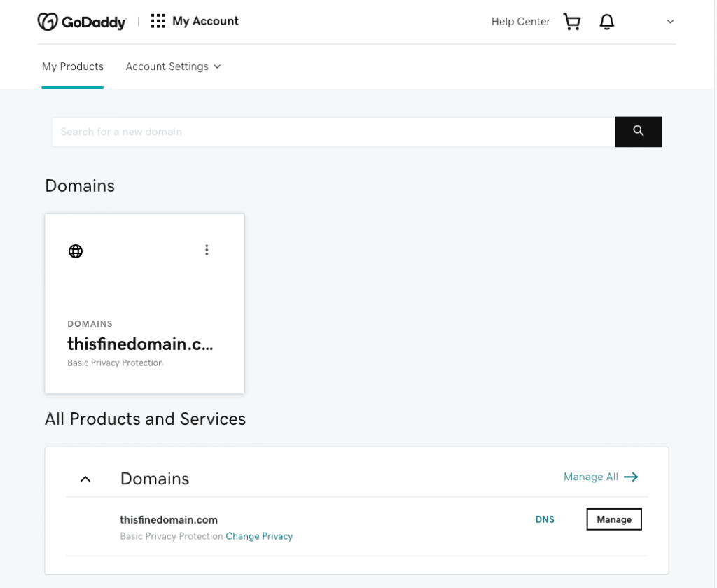The height and width of the screenshot is (588, 717).
Task: Click the GoDaddy logo
Action: click(81, 21)
